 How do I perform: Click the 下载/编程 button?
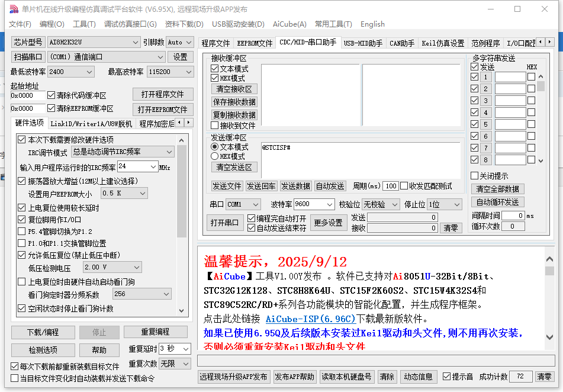43,332
